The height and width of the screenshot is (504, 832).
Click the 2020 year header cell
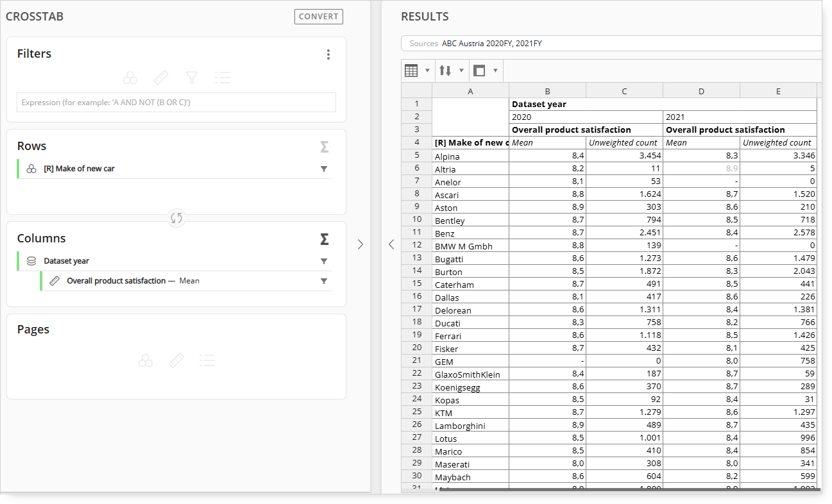click(x=586, y=117)
